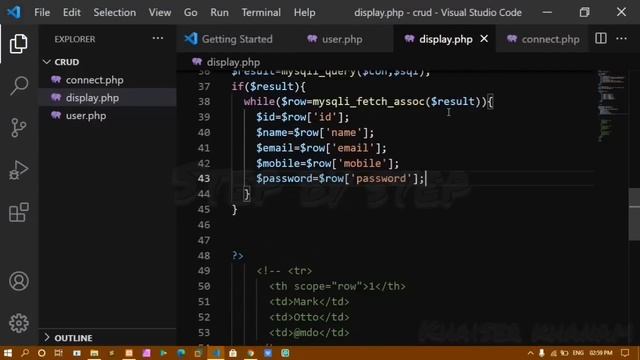
Task: Open the Go menu
Action: point(191,12)
